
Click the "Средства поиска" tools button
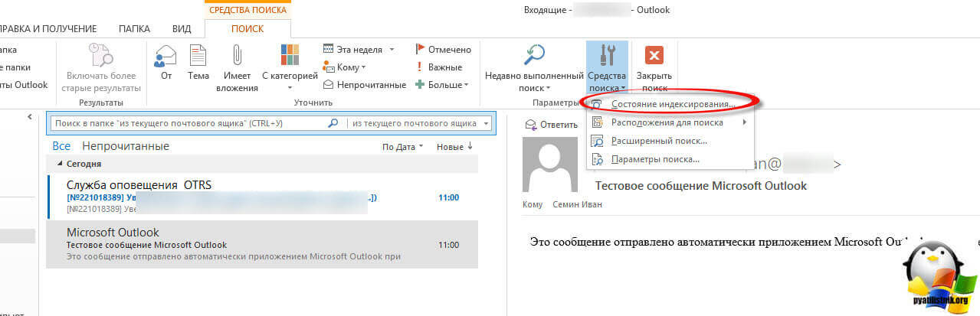coord(607,67)
